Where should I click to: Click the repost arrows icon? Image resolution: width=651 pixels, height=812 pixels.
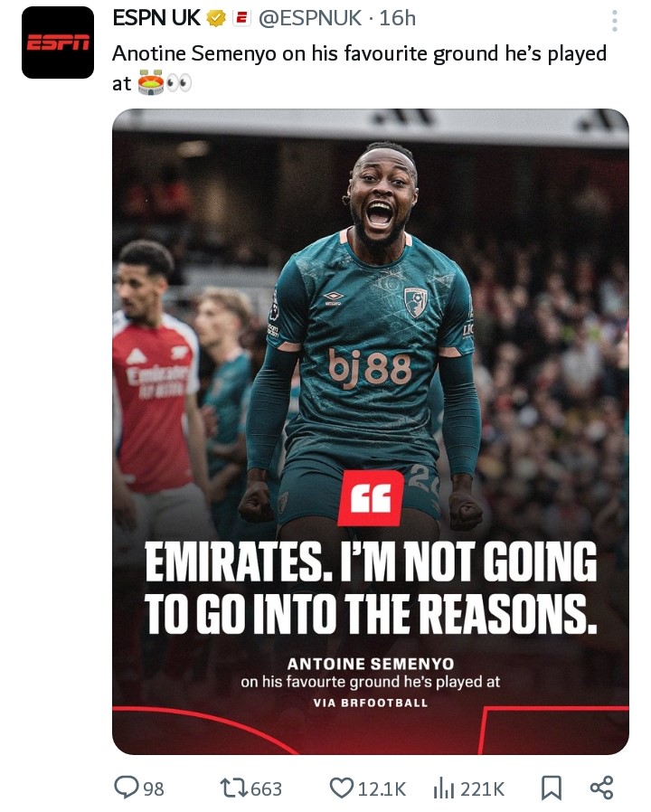(x=234, y=788)
